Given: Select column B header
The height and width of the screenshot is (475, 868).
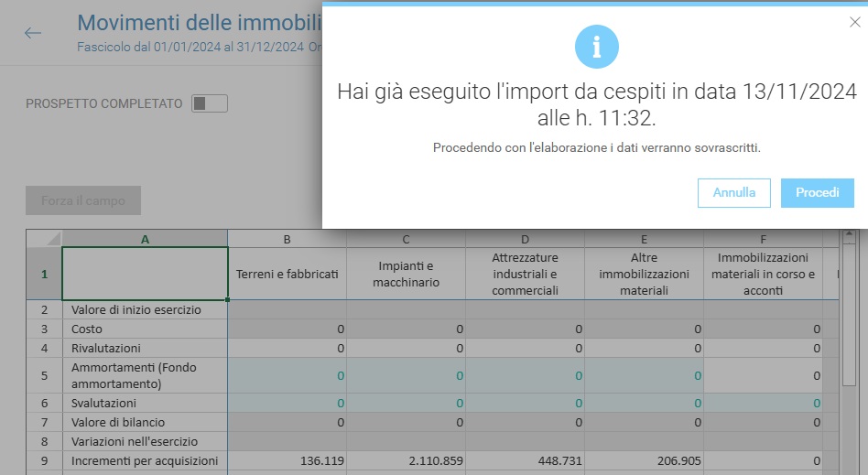Looking at the screenshot, I should (x=287, y=239).
